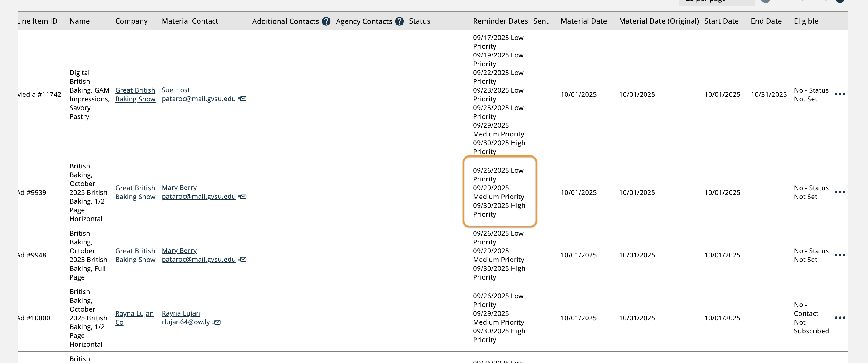The width and height of the screenshot is (868, 363).
Task: Sort by Material Date column header
Action: pyautogui.click(x=583, y=21)
